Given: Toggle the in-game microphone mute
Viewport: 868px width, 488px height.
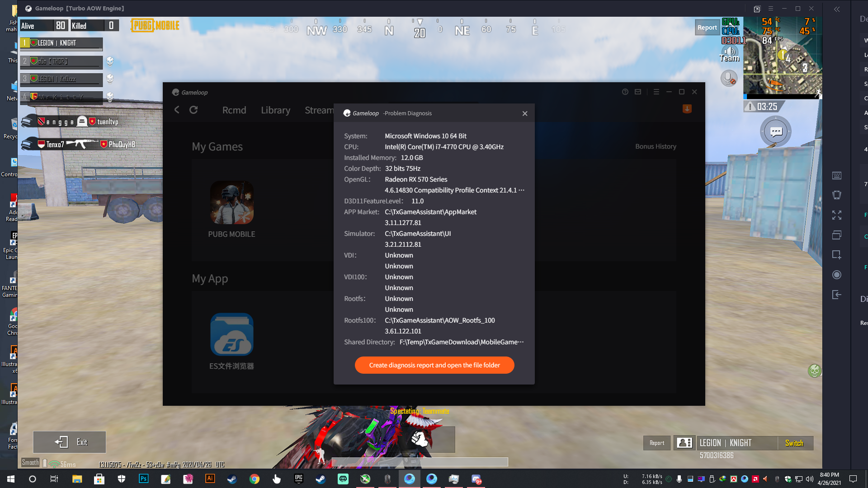Looking at the screenshot, I should click(729, 79).
